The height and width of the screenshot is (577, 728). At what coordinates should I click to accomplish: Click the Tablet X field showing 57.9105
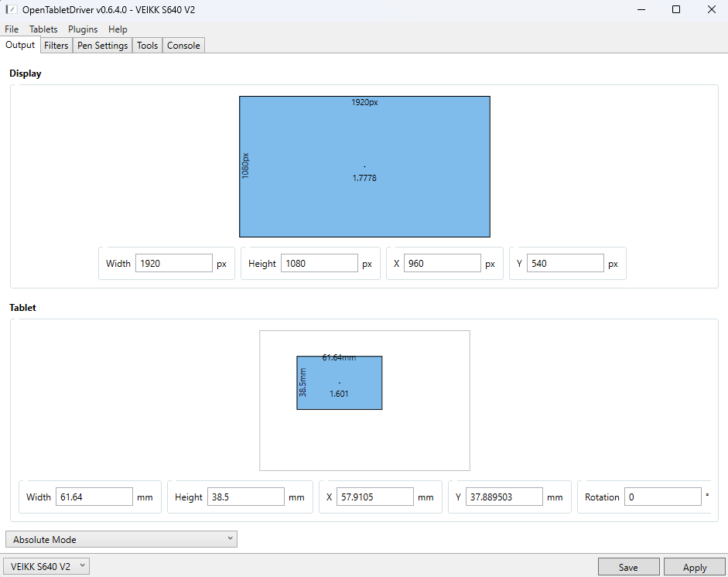(374, 497)
